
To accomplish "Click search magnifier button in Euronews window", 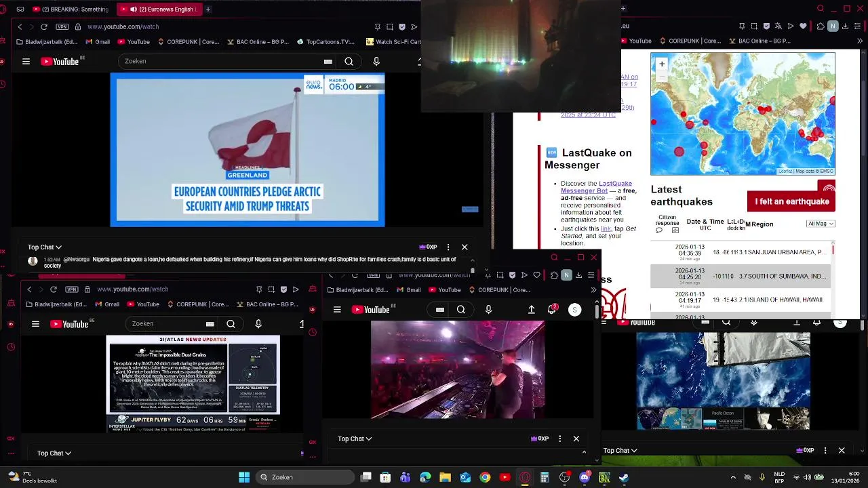I will (349, 61).
